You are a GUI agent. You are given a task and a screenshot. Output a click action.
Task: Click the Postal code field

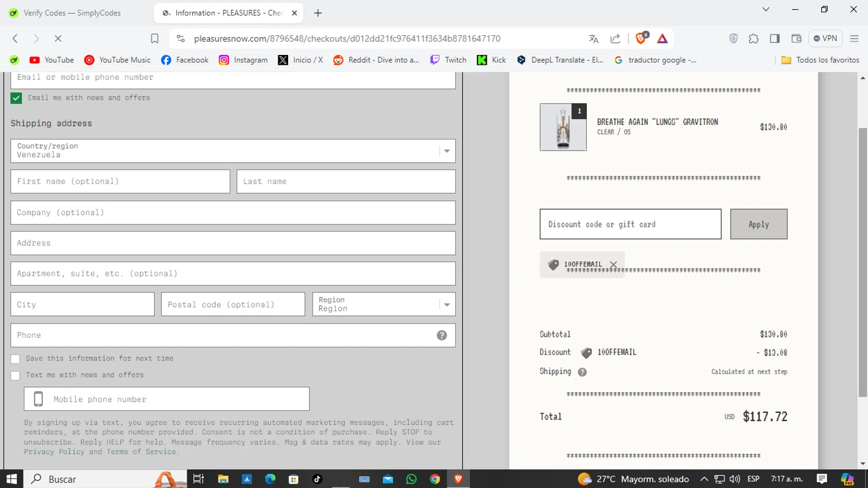[233, 304]
